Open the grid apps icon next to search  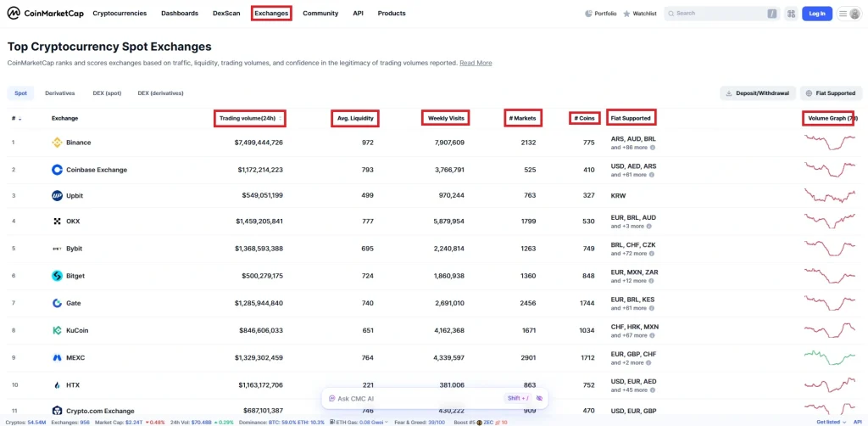coord(791,14)
